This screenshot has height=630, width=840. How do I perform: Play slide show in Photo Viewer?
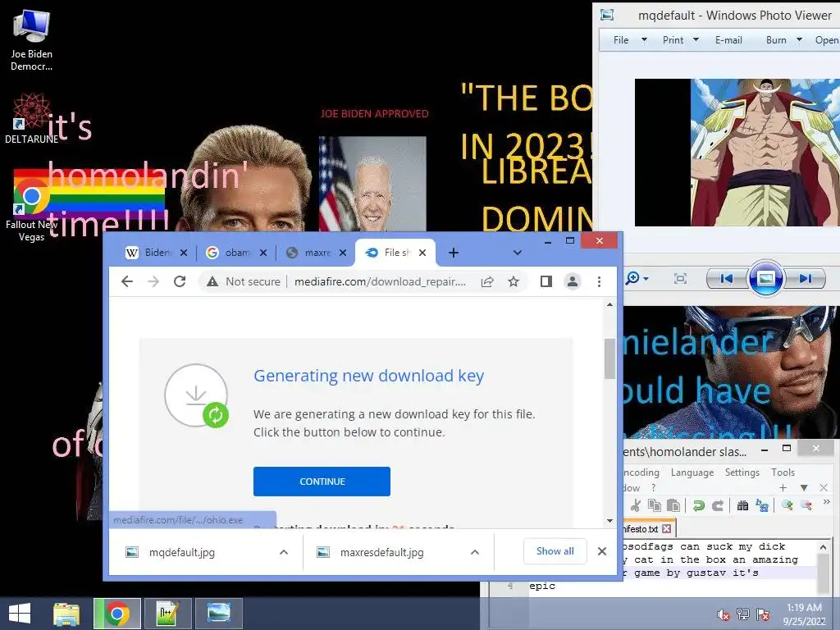click(765, 278)
